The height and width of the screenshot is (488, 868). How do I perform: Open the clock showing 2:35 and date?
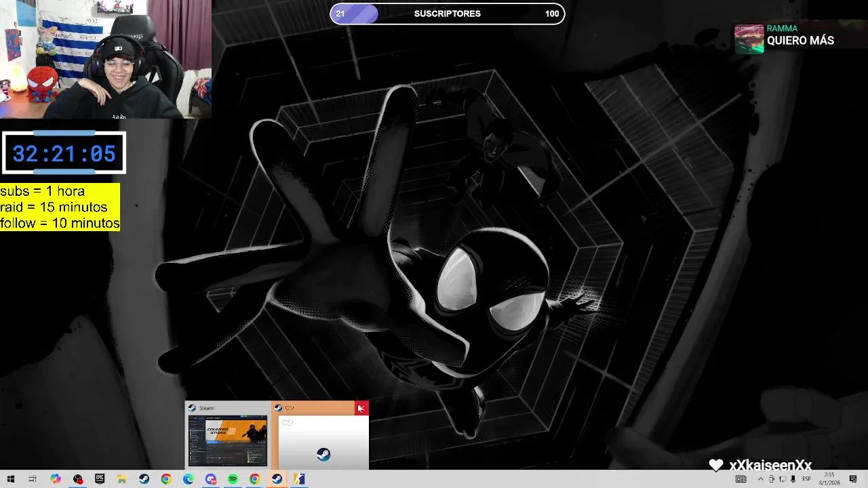(x=829, y=479)
